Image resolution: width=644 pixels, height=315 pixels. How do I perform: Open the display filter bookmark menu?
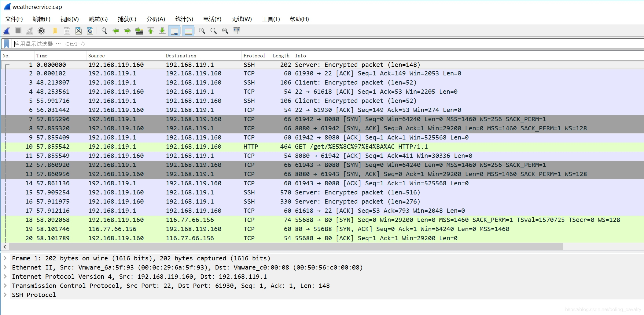click(x=6, y=44)
